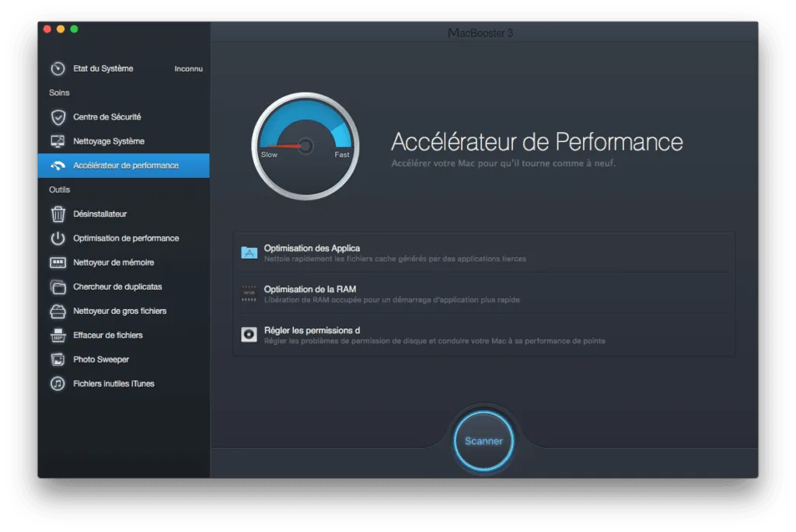Select the Optimisation de la RAM row
The image size is (796, 532).
pos(482,292)
